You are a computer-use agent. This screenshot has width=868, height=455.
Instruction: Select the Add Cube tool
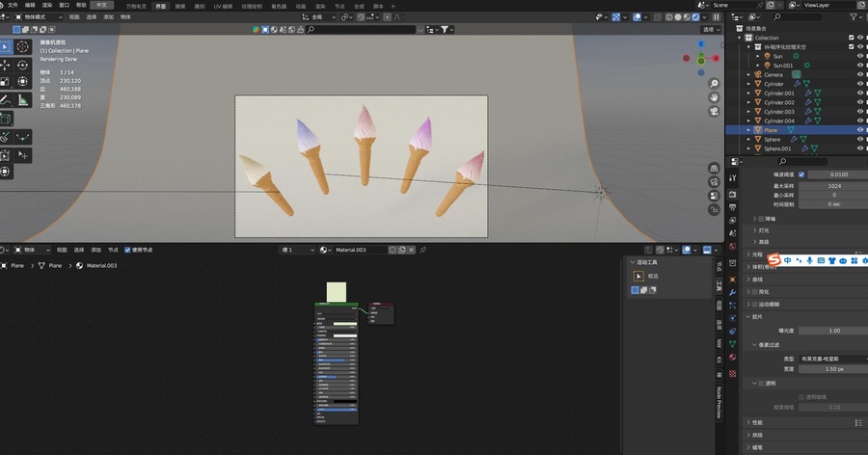[x=6, y=119]
